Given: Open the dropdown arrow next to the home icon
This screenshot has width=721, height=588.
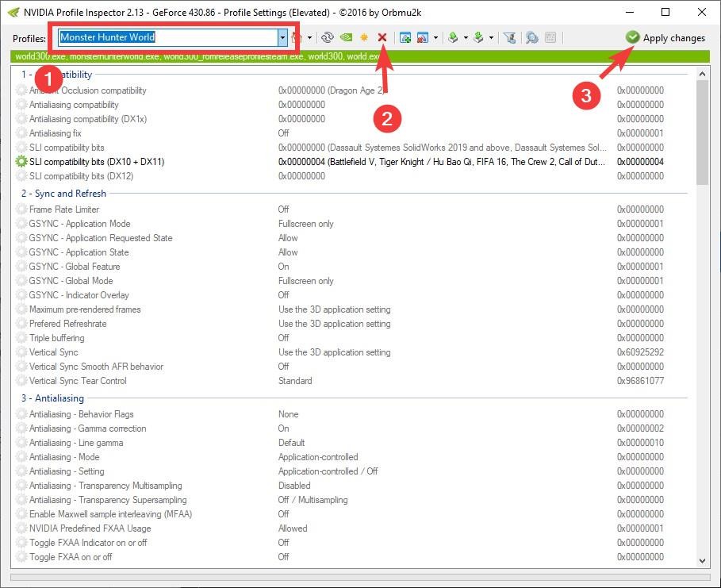Looking at the screenshot, I should click(x=309, y=37).
